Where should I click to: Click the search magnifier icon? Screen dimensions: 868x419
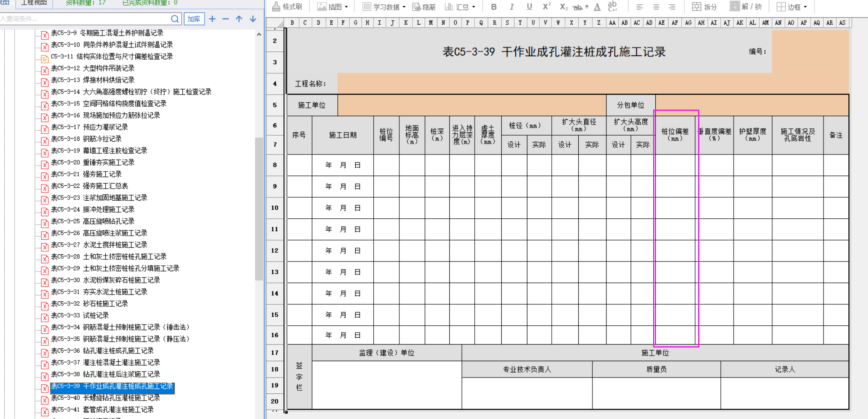175,19
